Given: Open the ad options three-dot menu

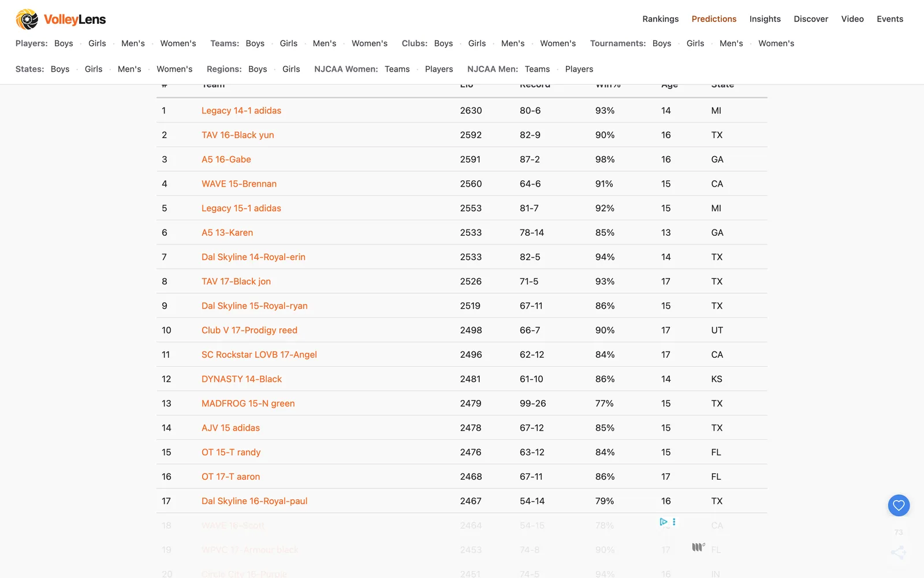Looking at the screenshot, I should pyautogui.click(x=674, y=522).
